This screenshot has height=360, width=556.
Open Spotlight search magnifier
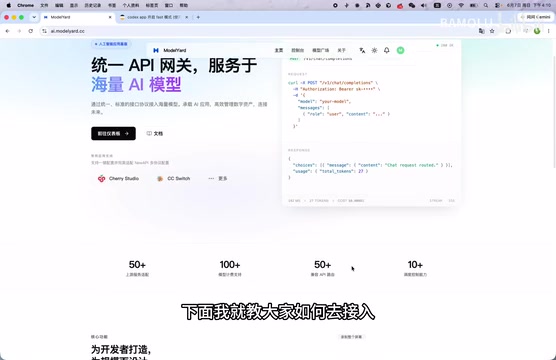485,5
